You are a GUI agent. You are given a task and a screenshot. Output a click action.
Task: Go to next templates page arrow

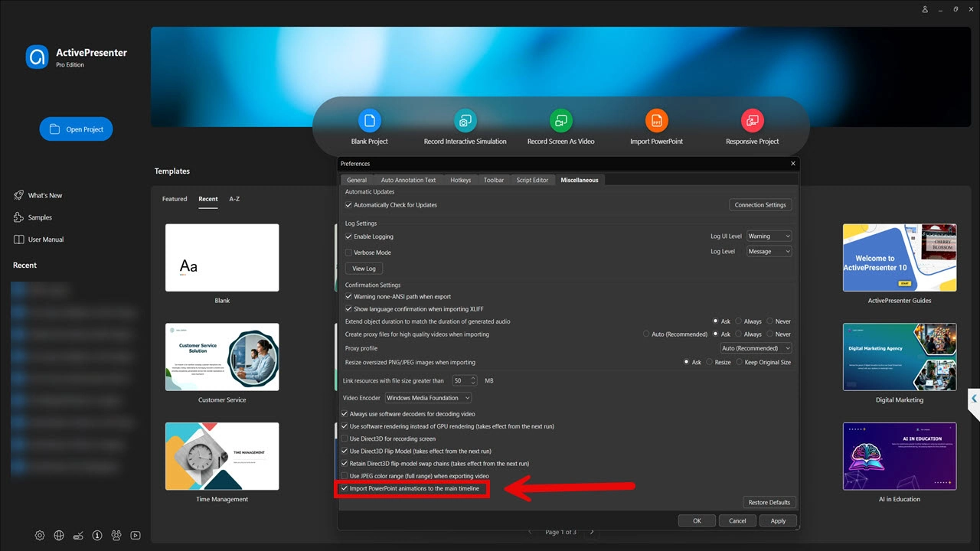click(591, 532)
